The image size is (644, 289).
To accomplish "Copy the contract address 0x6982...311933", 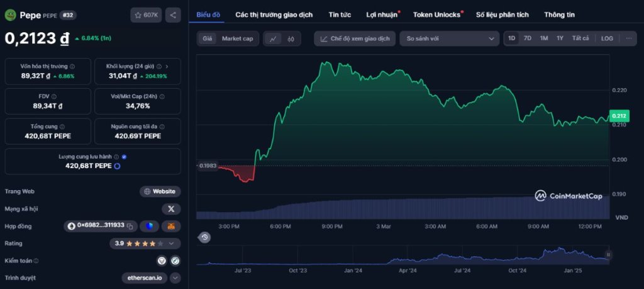I will pyautogui.click(x=130, y=226).
